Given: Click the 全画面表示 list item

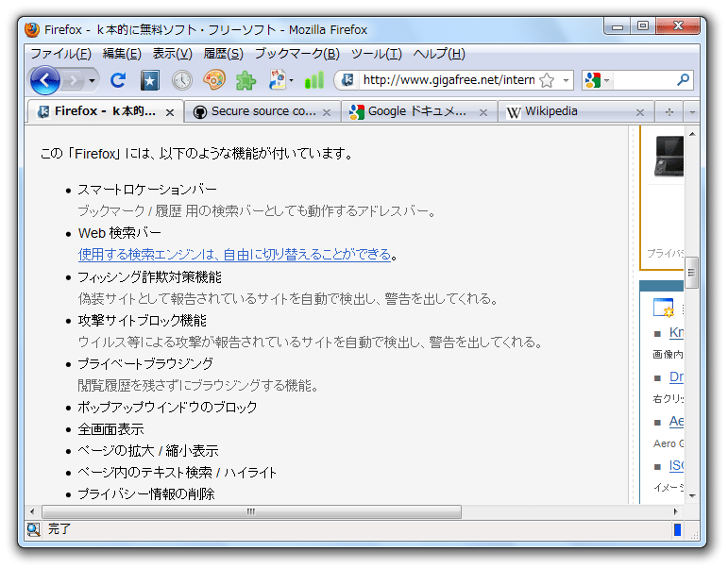Looking at the screenshot, I should click(111, 429).
